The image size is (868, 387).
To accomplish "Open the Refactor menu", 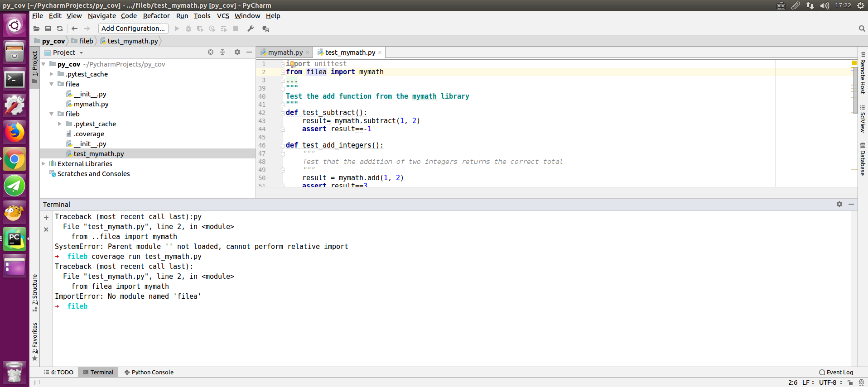I will pos(156,16).
